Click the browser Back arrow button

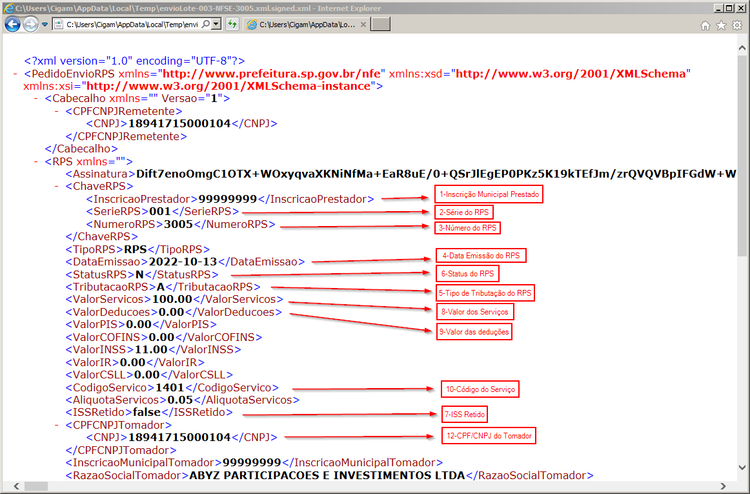point(12,24)
